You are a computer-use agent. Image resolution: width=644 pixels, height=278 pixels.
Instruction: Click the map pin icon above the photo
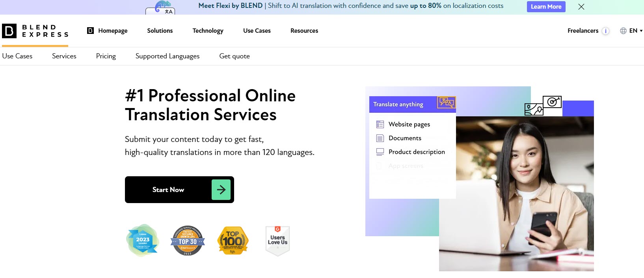coord(534,109)
